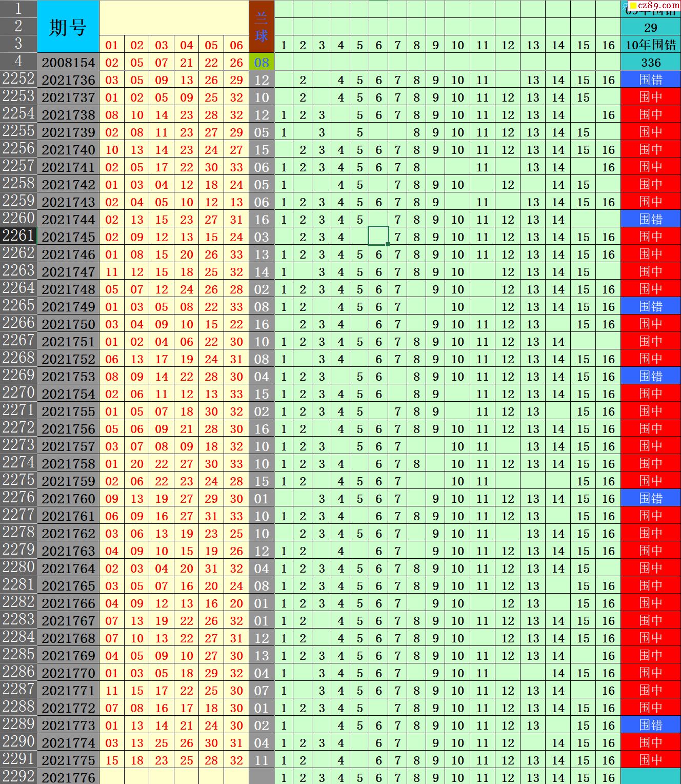
Task: Select green number 11 in row 2021741
Action: (x=483, y=167)
